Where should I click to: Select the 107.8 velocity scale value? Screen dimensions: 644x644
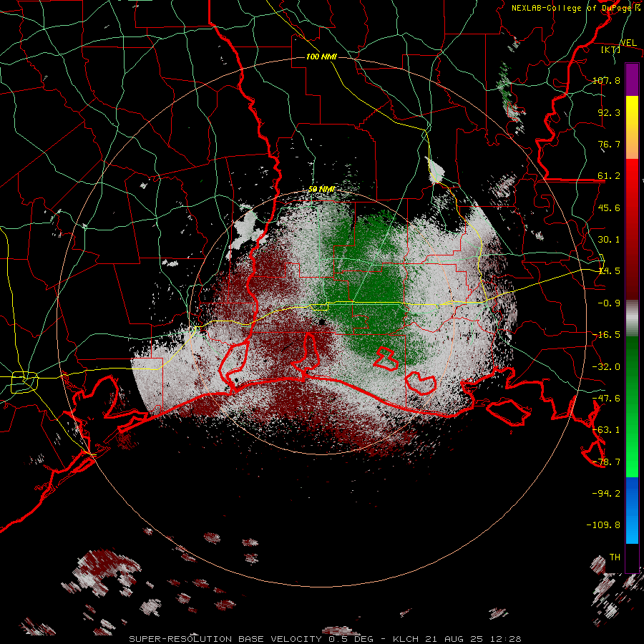tap(606, 80)
